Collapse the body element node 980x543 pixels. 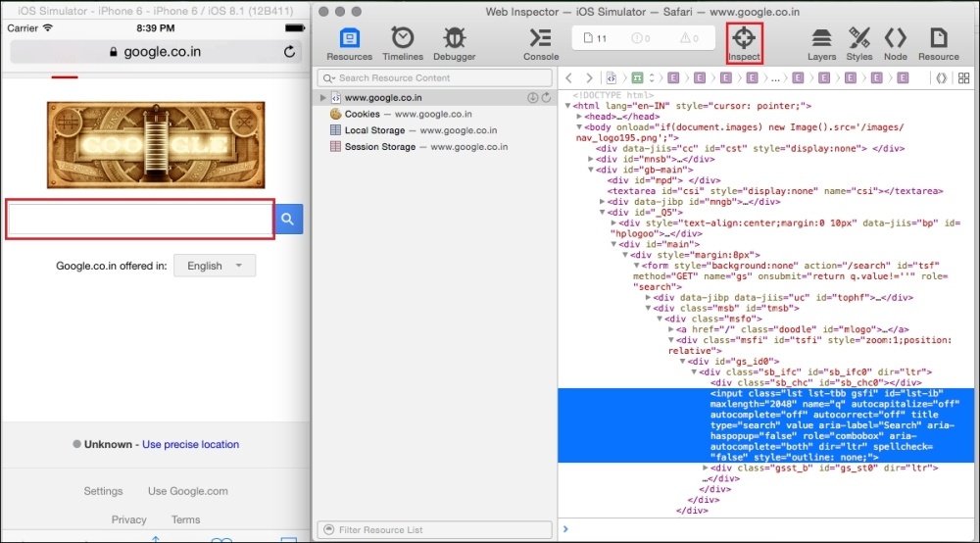[579, 127]
